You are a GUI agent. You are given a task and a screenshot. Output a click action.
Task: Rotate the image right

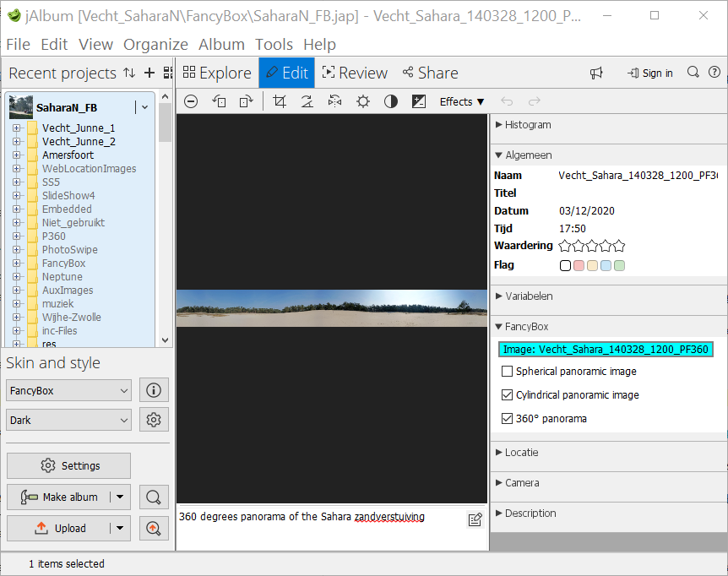(x=246, y=101)
